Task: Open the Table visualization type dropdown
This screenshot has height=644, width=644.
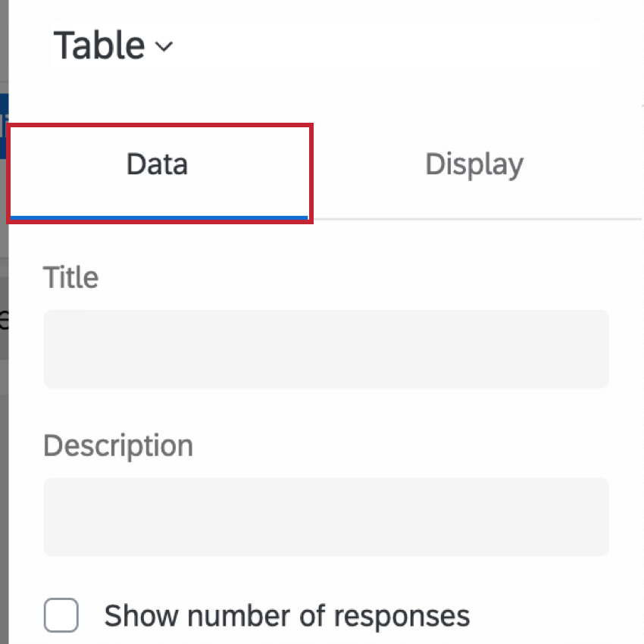Action: pyautogui.click(x=114, y=45)
